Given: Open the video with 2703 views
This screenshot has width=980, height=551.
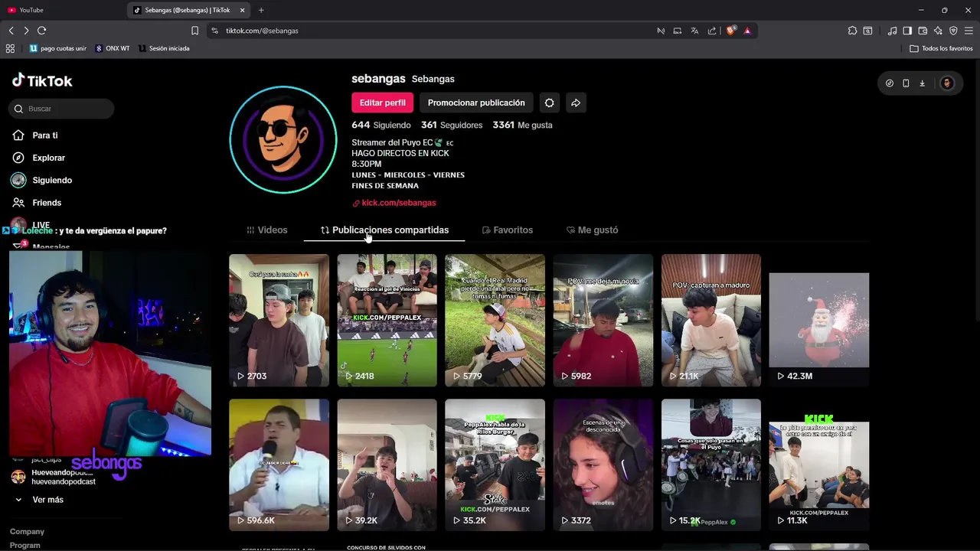Looking at the screenshot, I should [x=279, y=320].
